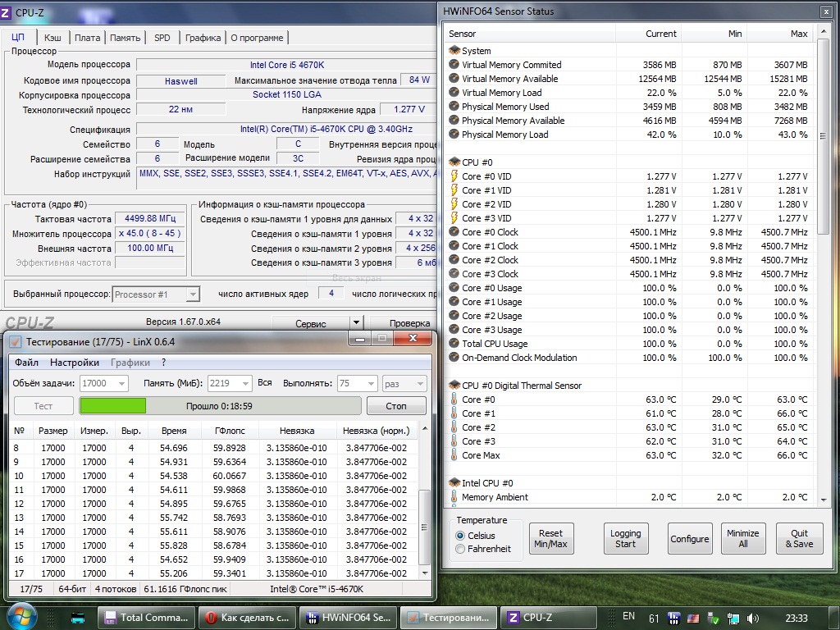840x630 pixels.
Task: Switch to the Плата tab in CPU-Z
Action: (x=87, y=38)
